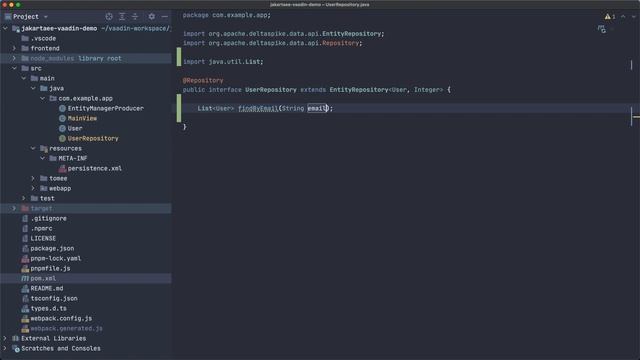The height and width of the screenshot is (360, 640).
Task: Open webpack.config.js file
Action: [61, 318]
